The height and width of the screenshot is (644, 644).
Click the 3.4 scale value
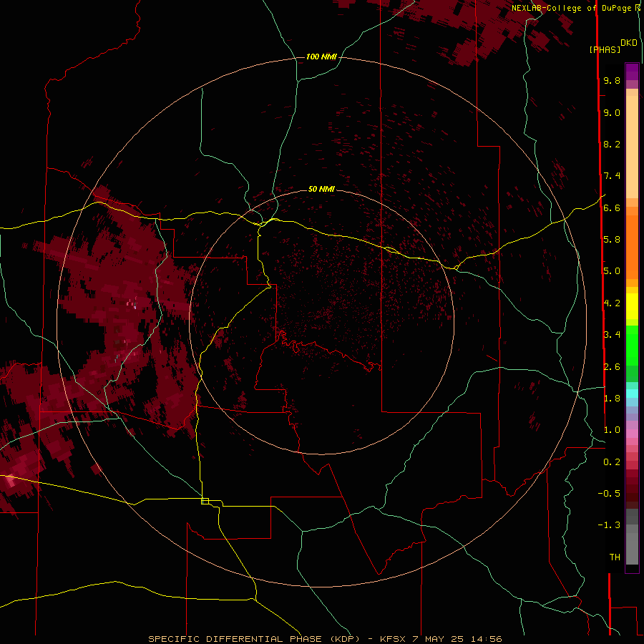pyautogui.click(x=612, y=335)
